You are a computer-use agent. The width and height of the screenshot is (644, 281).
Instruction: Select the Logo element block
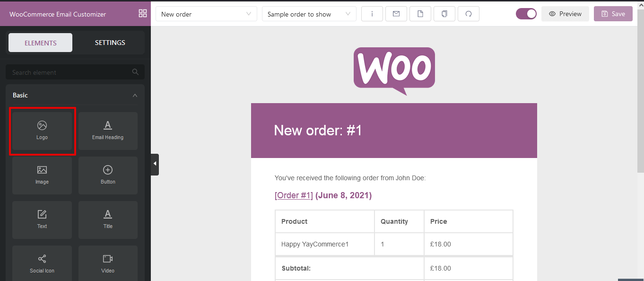tap(42, 131)
